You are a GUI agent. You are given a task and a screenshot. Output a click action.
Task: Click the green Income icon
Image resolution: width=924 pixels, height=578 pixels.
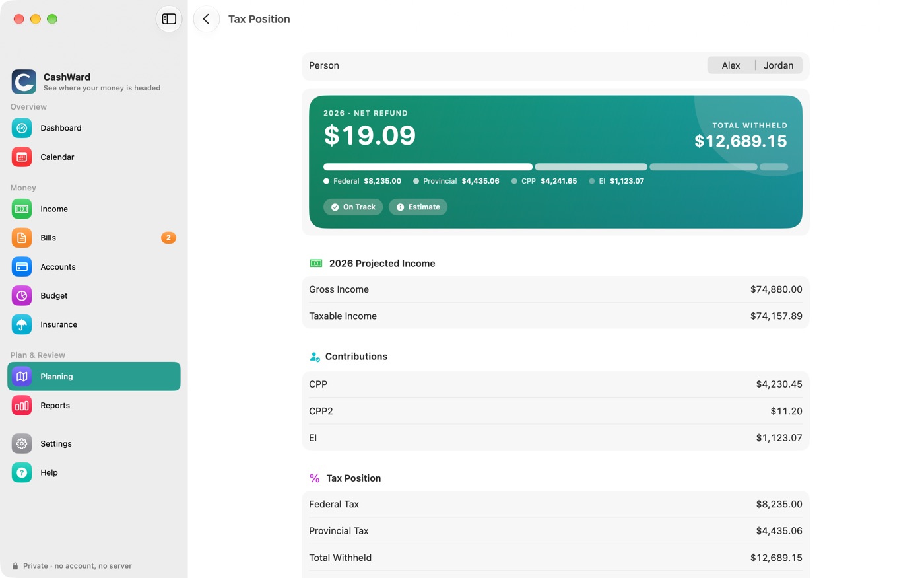(x=22, y=209)
